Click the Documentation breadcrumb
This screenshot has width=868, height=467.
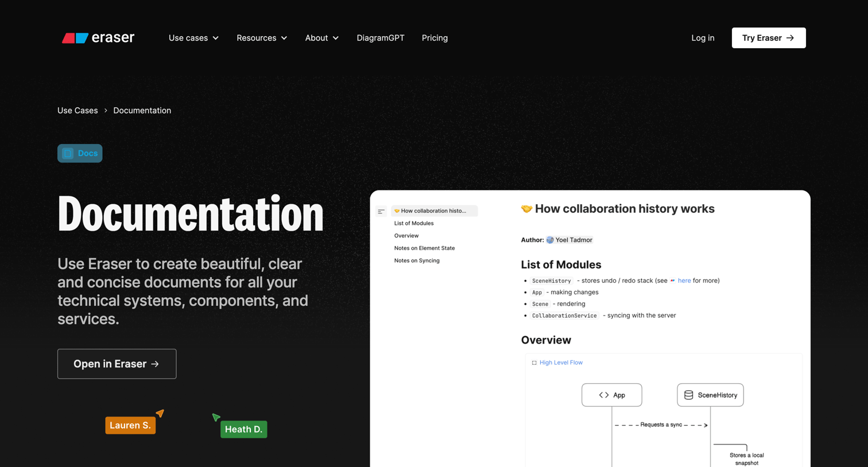click(x=142, y=110)
